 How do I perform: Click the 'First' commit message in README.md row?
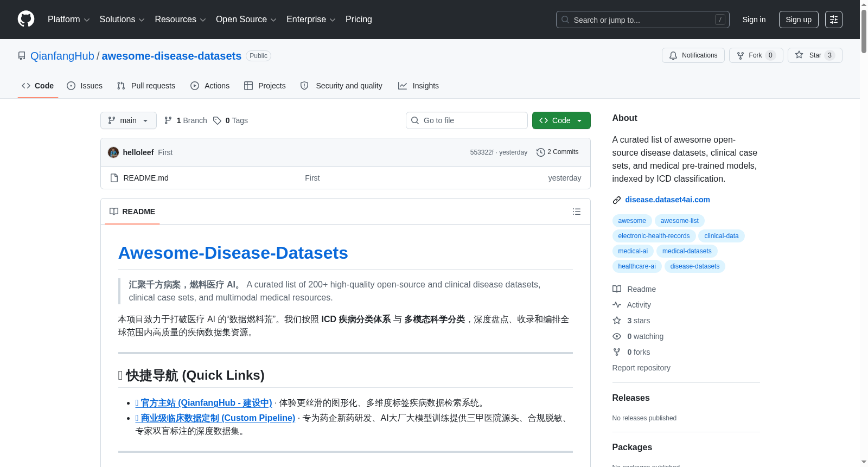[x=312, y=178]
